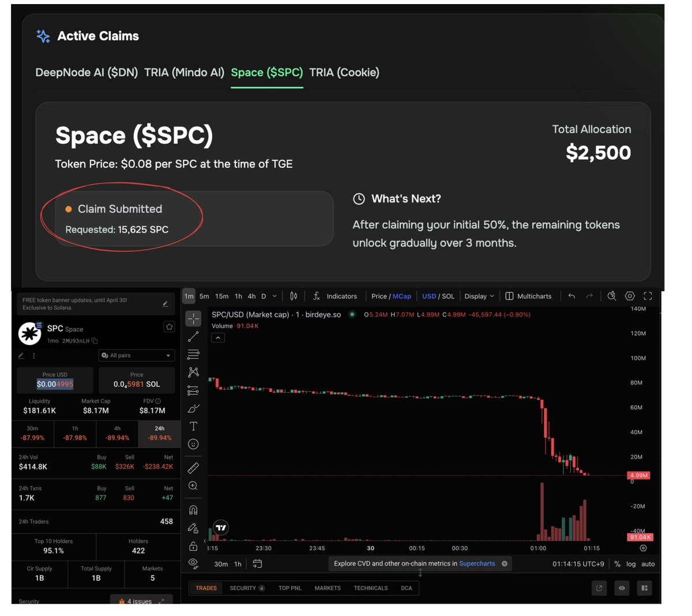Select the 5m chart interval
Viewport: 692px width, 616px height.
point(204,296)
